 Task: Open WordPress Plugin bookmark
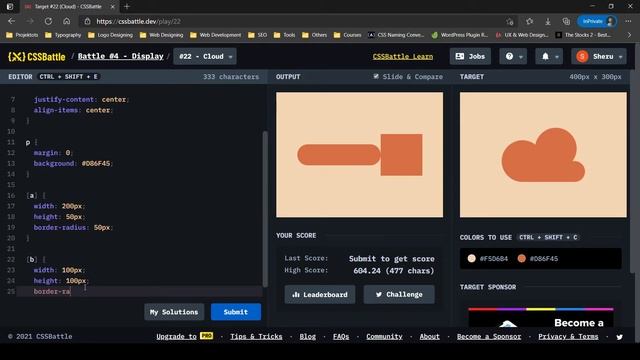(x=460, y=35)
